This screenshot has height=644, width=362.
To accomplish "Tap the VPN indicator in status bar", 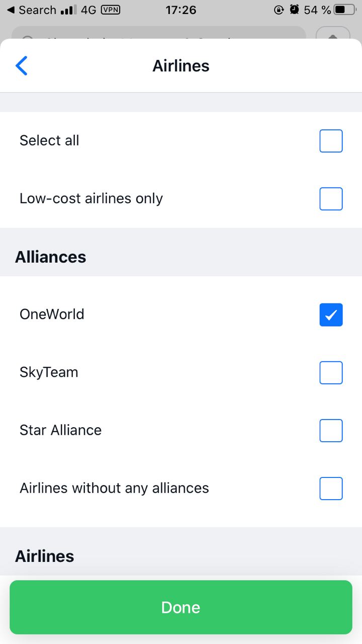I will pos(111,10).
